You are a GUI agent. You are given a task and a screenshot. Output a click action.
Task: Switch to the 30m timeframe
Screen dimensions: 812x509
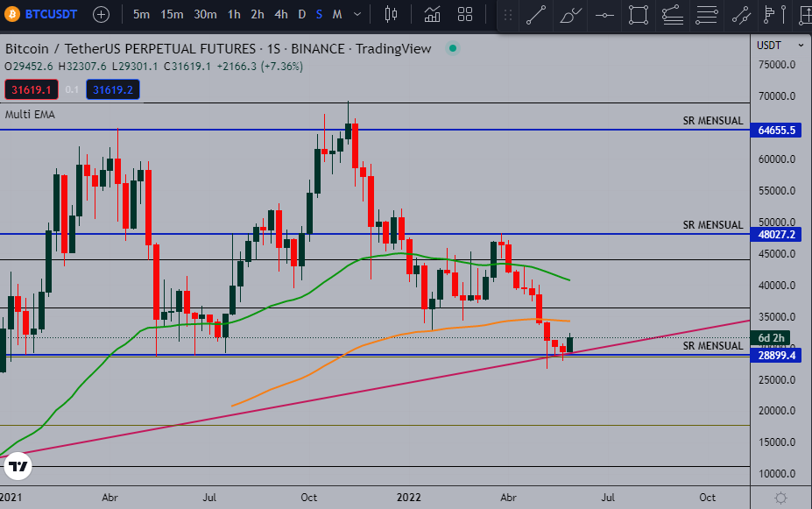point(205,15)
